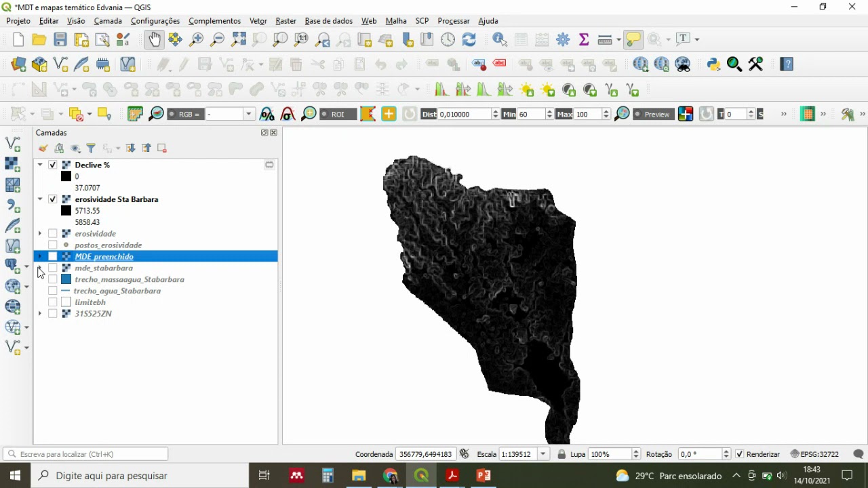Expand the 31S525ZN layer
Screen dimensions: 868x488
40,314
